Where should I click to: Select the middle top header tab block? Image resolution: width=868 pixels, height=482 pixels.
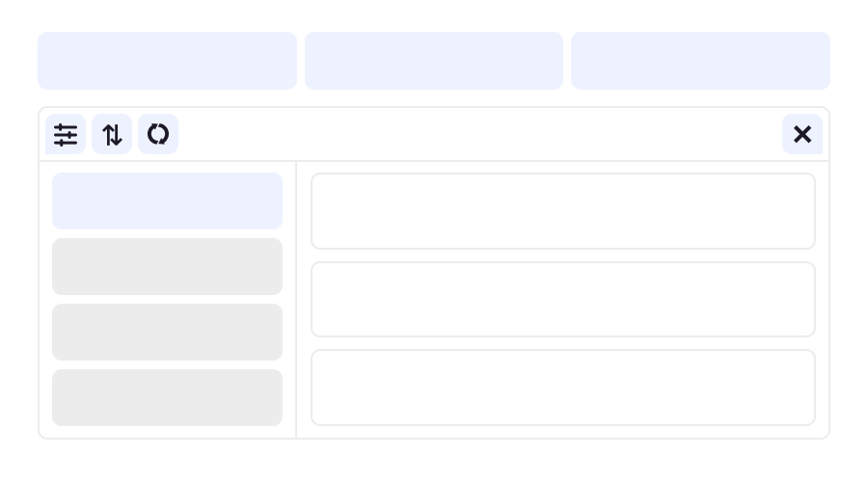pyautogui.click(x=434, y=61)
